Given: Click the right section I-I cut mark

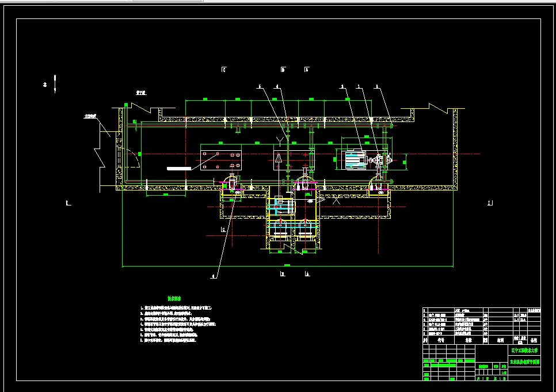Looking at the screenshot, I should point(490,203).
